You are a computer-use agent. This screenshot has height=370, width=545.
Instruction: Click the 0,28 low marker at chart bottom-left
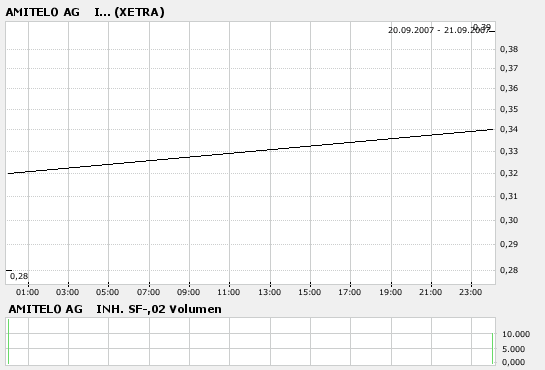19,276
